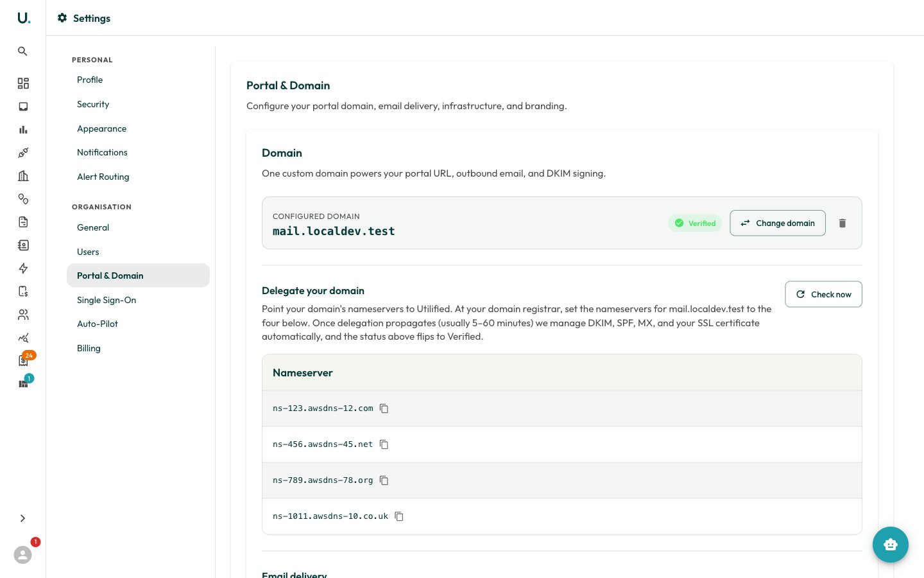This screenshot has width=924, height=578.
Task: Open the Utilified logo home link
Action: tap(24, 18)
